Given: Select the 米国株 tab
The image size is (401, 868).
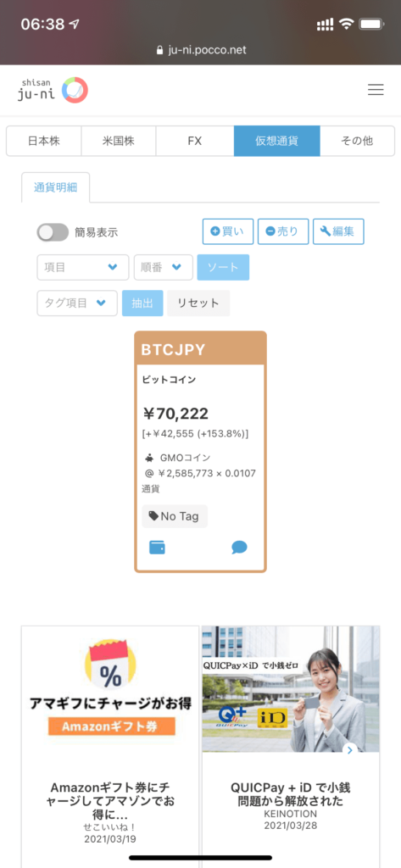Looking at the screenshot, I should pos(119,141).
